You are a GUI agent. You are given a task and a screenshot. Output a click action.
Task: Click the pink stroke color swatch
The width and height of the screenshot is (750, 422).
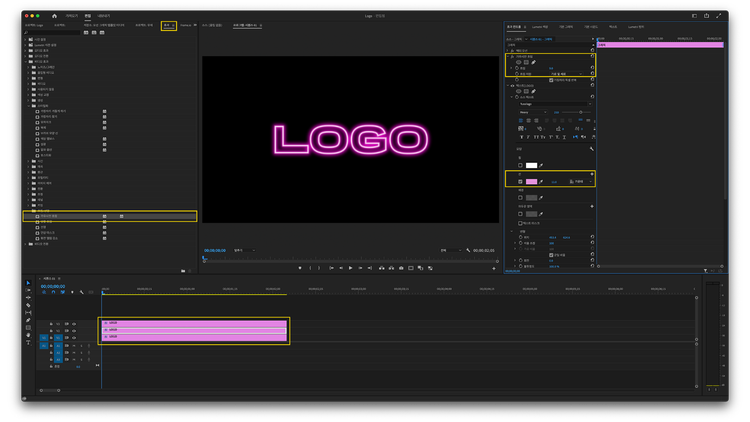[531, 181]
